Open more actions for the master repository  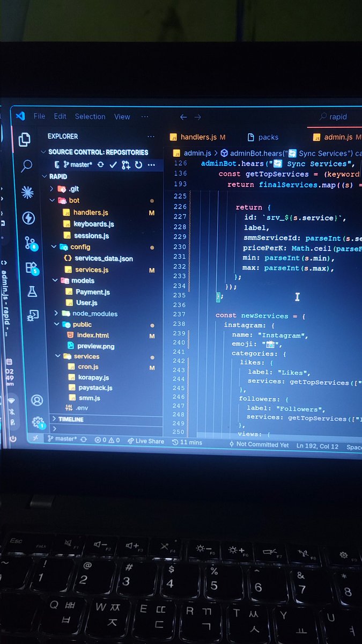[151, 165]
